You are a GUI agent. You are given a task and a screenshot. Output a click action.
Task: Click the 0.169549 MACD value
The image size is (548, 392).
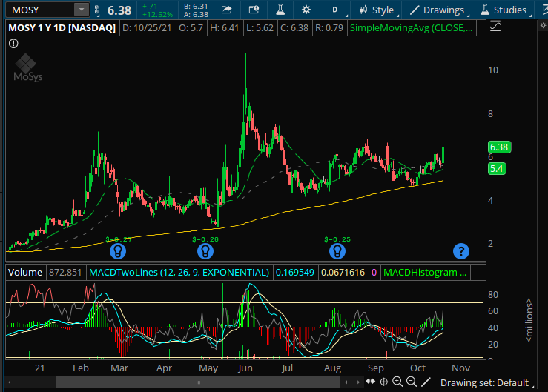point(295,272)
